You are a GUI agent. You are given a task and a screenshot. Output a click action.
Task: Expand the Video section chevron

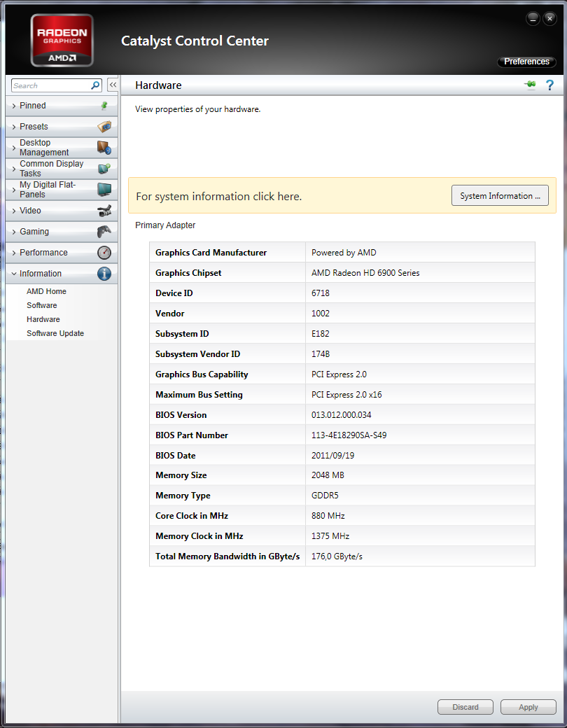click(14, 211)
